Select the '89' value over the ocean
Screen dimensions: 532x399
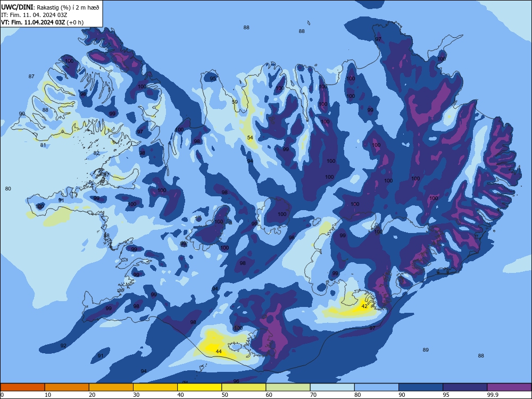tap(426, 350)
